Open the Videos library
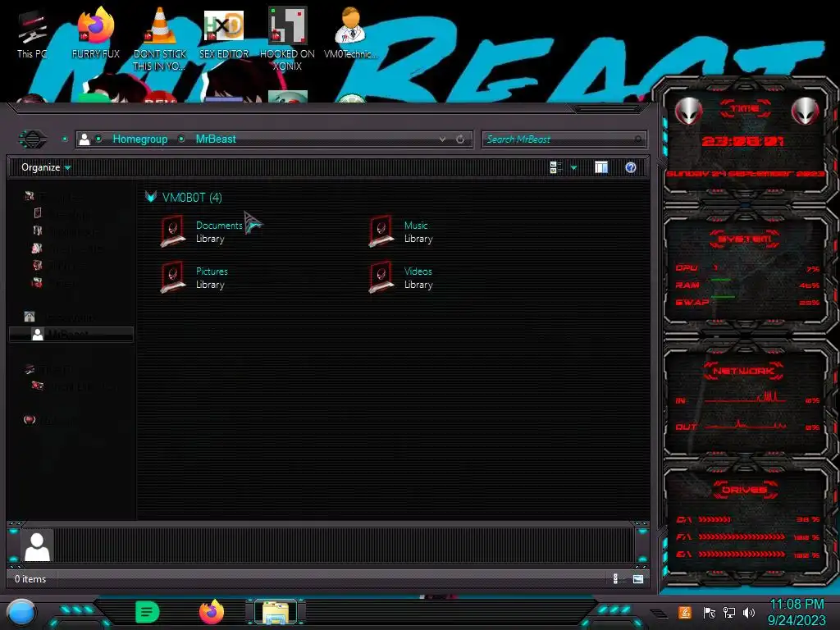 (x=400, y=277)
